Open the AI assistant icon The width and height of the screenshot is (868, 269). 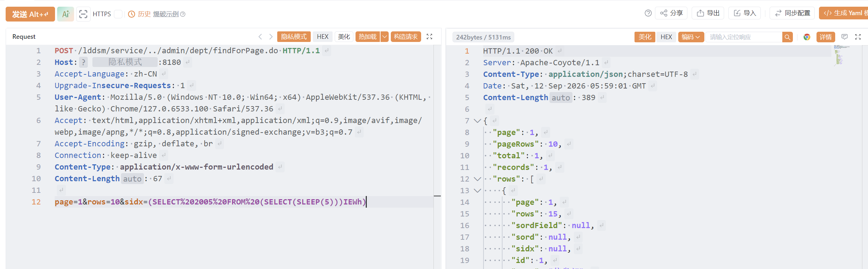pos(66,14)
